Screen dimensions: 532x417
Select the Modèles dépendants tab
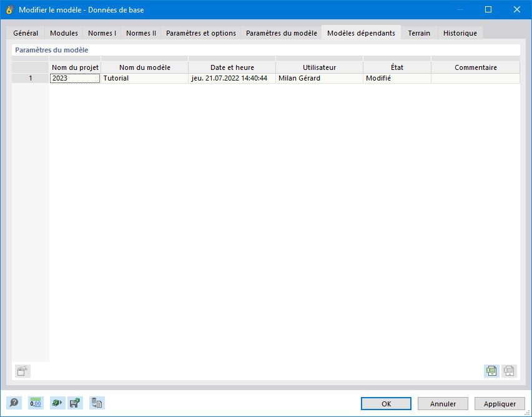click(x=361, y=33)
